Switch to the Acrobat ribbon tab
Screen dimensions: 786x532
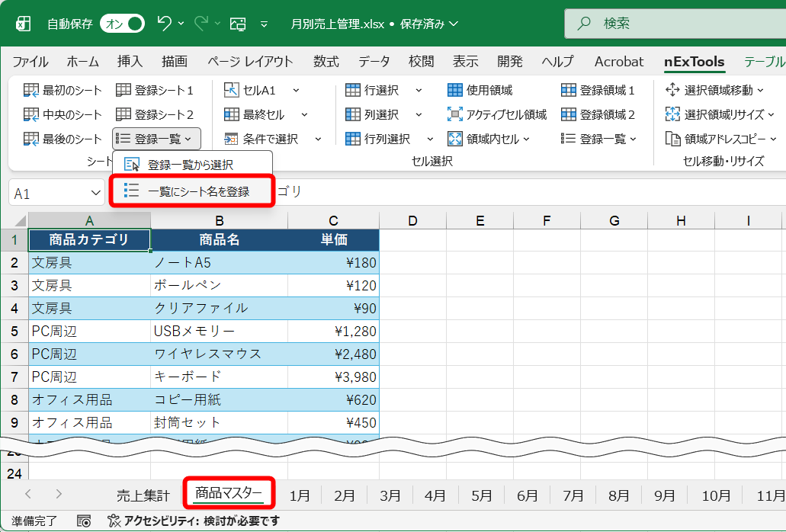pos(618,62)
